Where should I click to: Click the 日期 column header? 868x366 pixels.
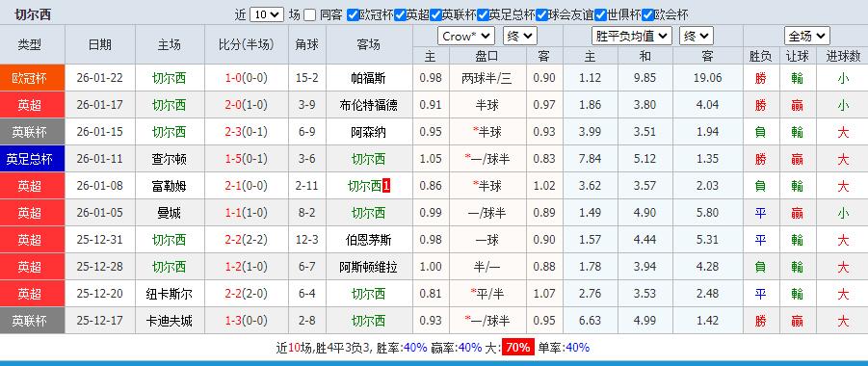[100, 45]
